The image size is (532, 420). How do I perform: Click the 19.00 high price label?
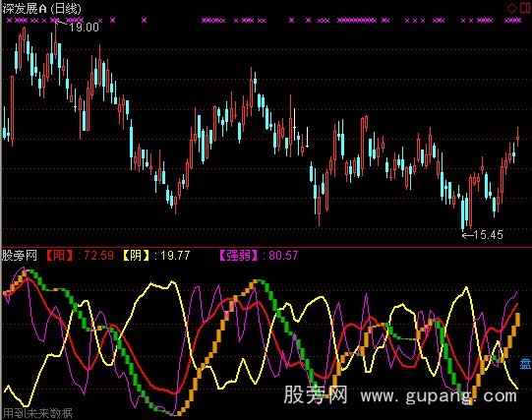click(x=85, y=28)
